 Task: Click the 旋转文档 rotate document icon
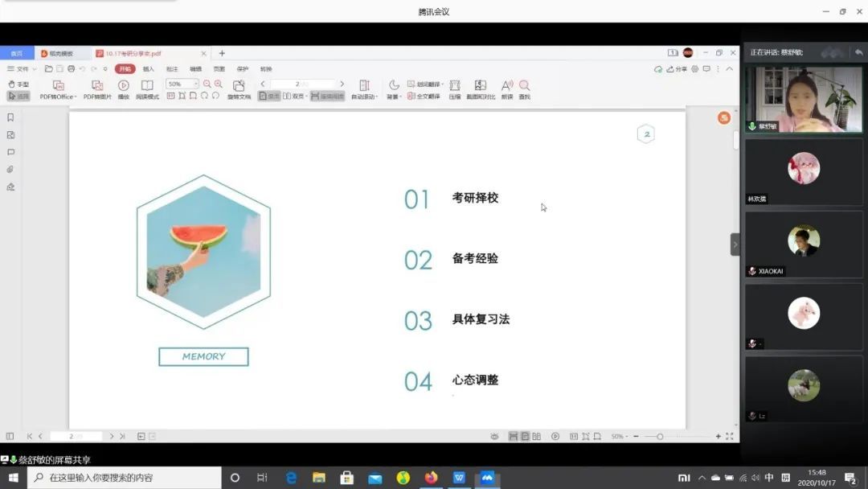(239, 85)
